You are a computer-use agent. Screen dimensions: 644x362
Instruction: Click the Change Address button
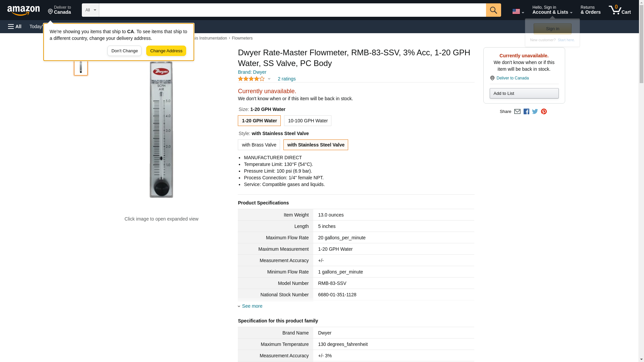pos(166,51)
